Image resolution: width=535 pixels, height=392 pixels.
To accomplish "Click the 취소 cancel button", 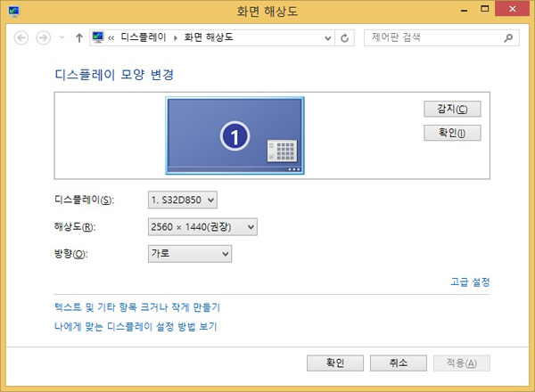I will 399,363.
